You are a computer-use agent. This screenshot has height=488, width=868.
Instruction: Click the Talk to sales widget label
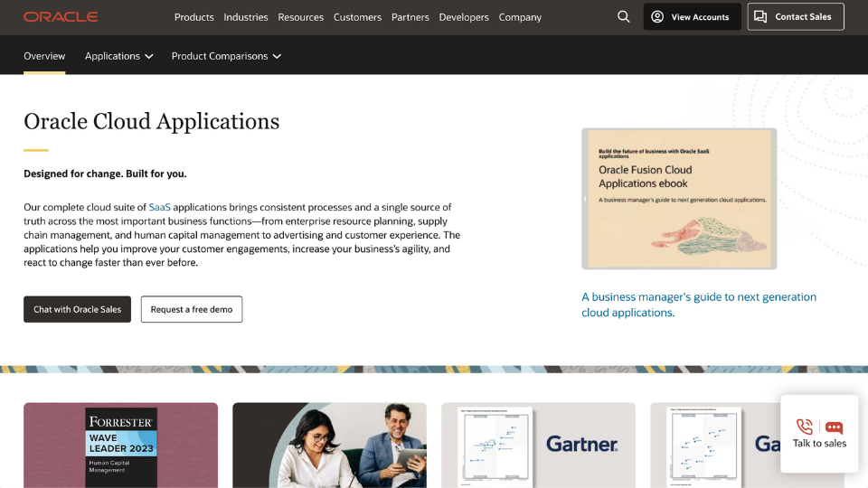click(819, 443)
